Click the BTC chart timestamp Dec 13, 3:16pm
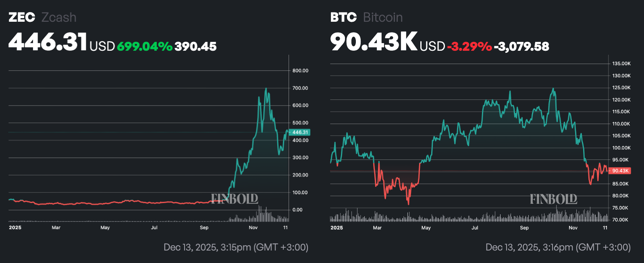The width and height of the screenshot is (644, 263). (558, 247)
